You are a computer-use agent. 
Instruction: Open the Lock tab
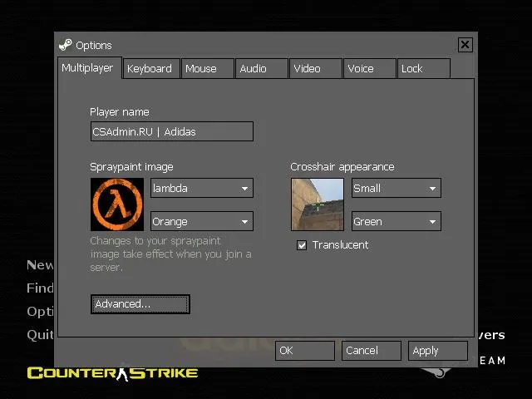click(x=424, y=68)
